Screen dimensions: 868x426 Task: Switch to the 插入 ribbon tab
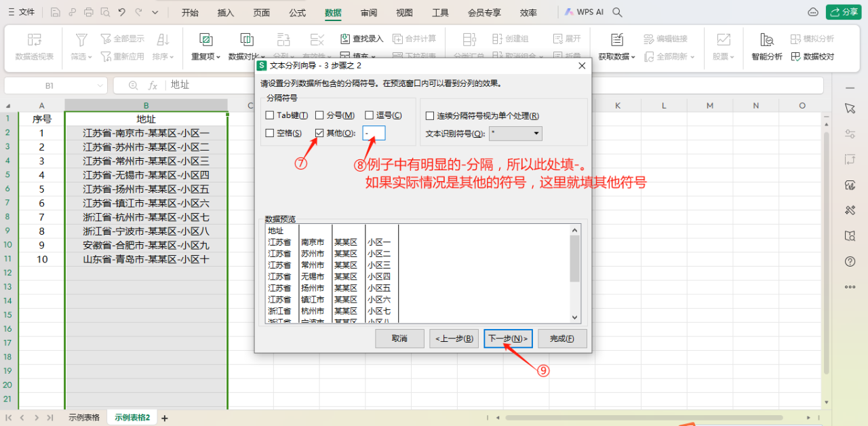pyautogui.click(x=226, y=12)
